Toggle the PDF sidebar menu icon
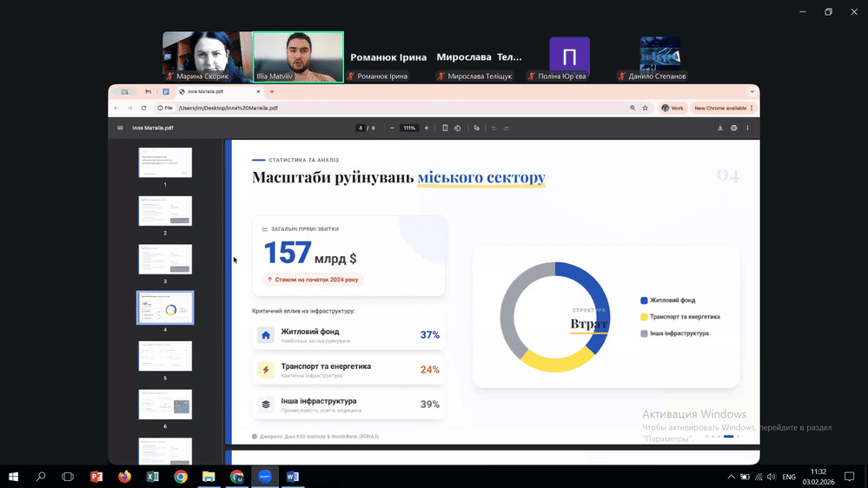This screenshot has width=868, height=488. click(x=121, y=128)
